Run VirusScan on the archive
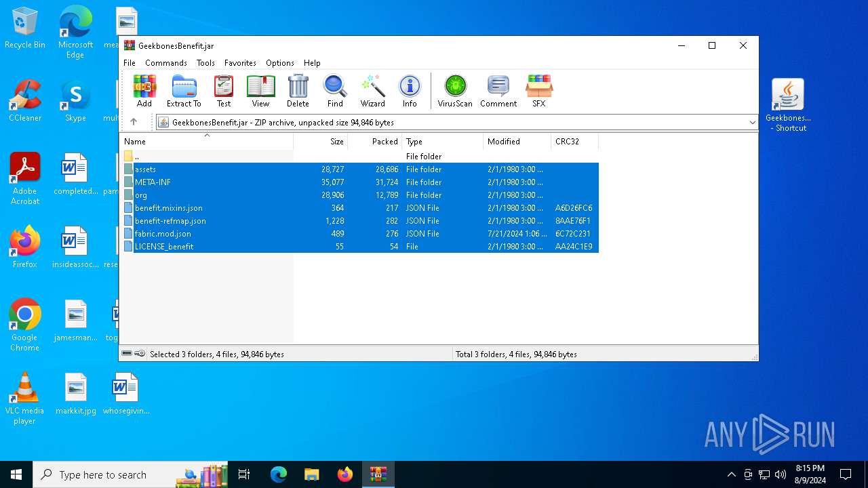The width and height of the screenshot is (868, 488). pyautogui.click(x=455, y=91)
